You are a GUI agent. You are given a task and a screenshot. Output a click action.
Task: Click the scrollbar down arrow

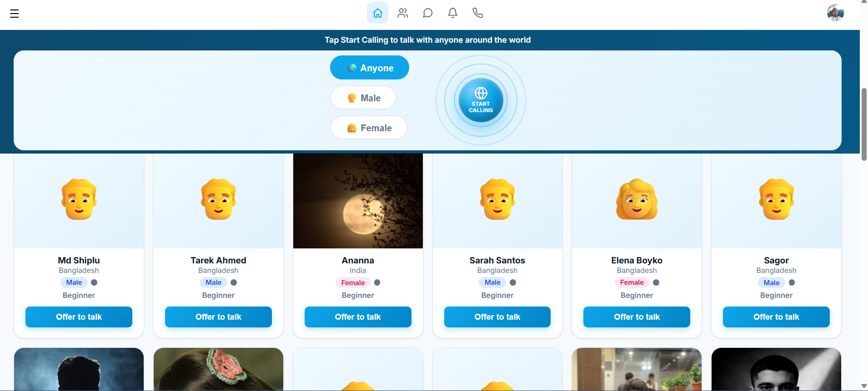[x=864, y=386]
